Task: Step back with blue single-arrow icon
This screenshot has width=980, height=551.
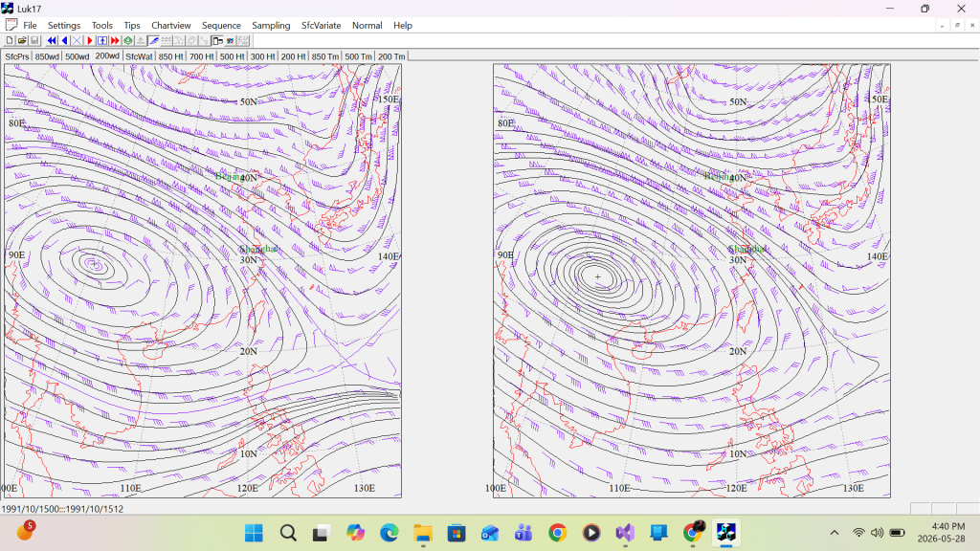Action: tap(64, 40)
